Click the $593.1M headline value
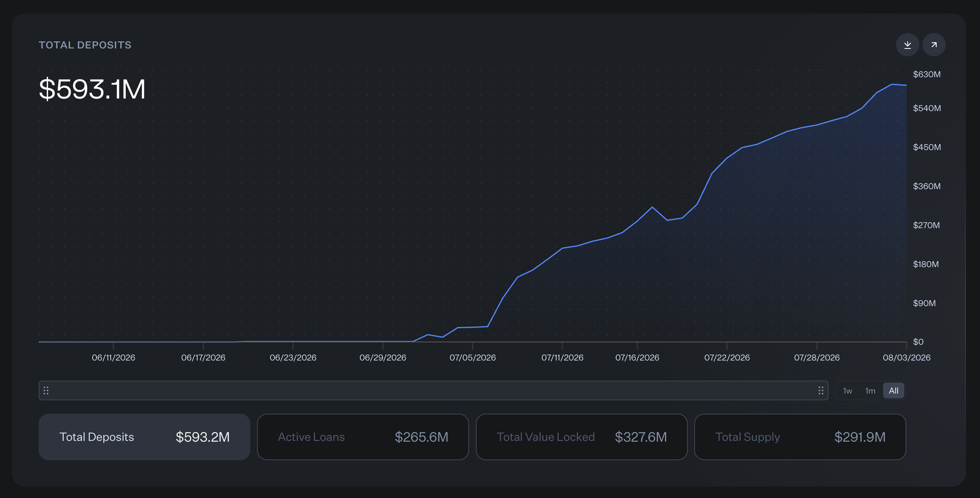Image resolution: width=980 pixels, height=498 pixels. click(x=92, y=89)
